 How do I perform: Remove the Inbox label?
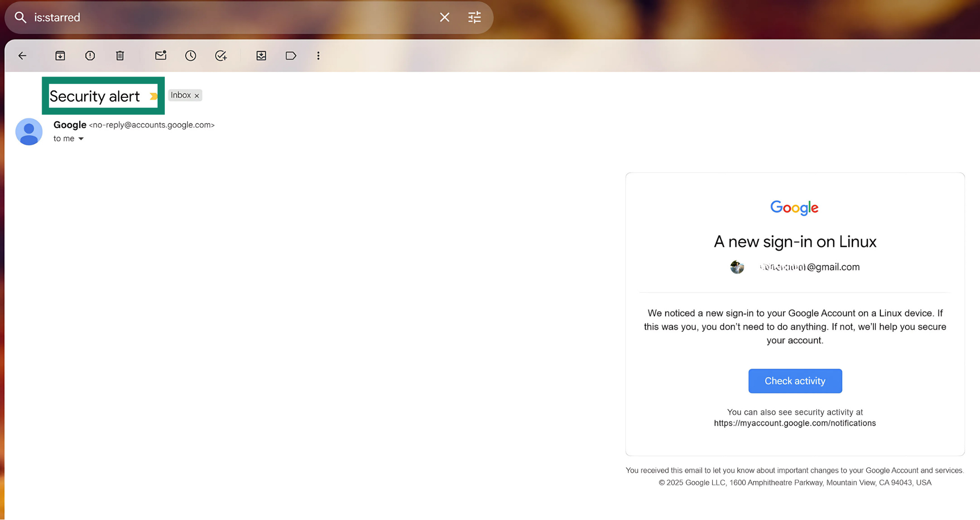[x=197, y=96]
